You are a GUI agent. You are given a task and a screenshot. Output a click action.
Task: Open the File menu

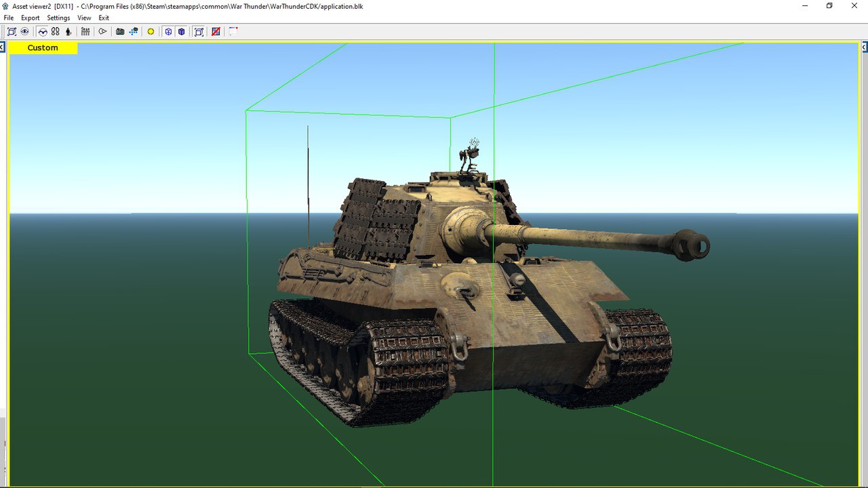[x=9, y=18]
